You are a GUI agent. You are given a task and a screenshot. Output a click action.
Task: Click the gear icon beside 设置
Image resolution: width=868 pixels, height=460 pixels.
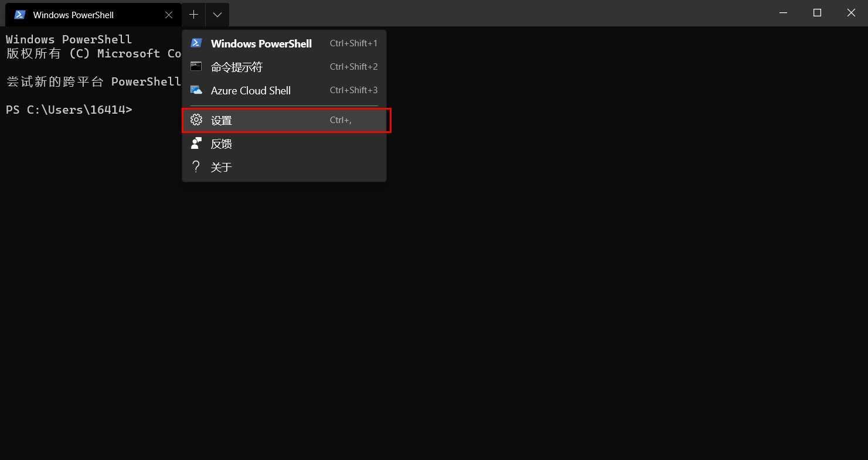[x=196, y=120]
